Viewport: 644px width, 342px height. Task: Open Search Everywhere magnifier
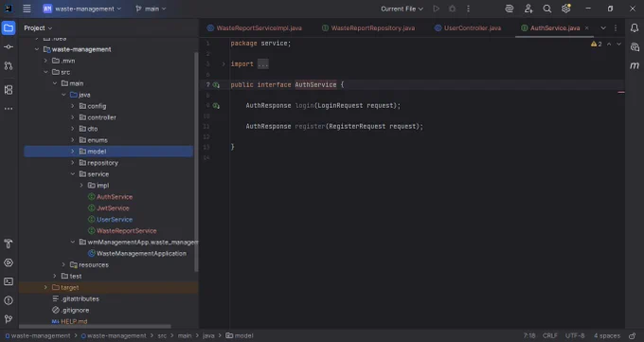[547, 9]
